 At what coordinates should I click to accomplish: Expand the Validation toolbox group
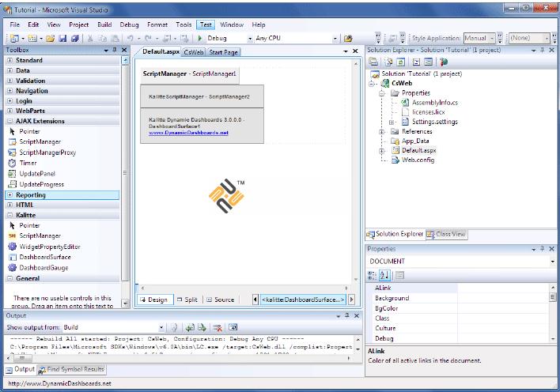[10, 81]
